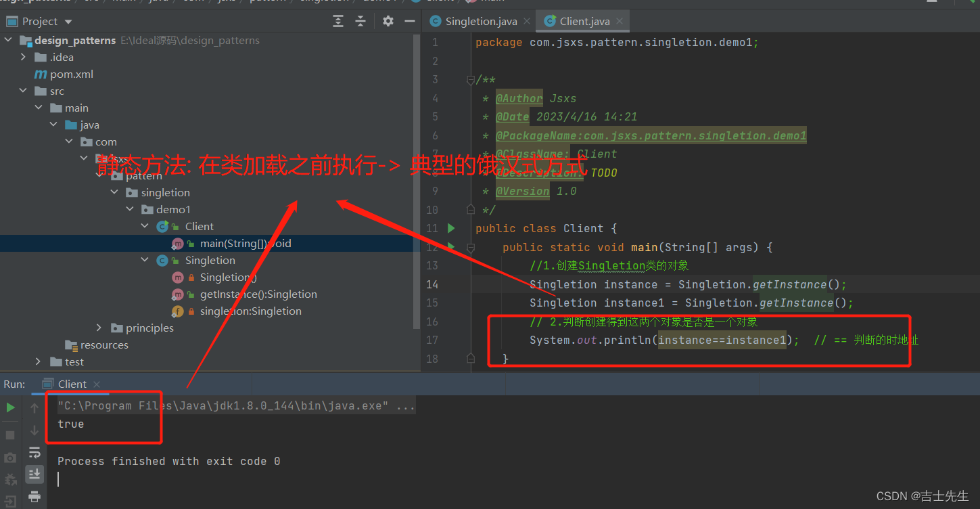Screen dimensions: 980x509
Task: Select Singletion class in project tree
Action: click(x=210, y=261)
